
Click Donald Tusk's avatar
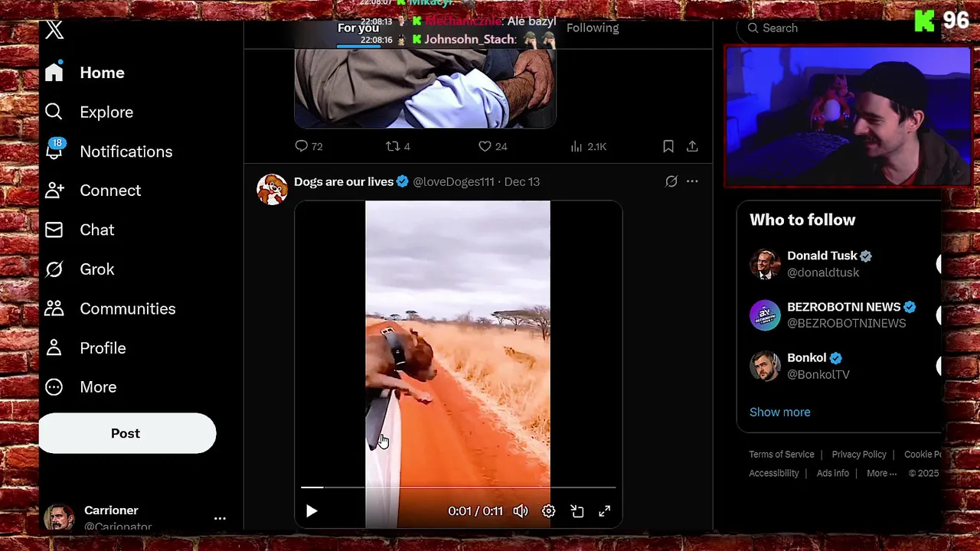pyautogui.click(x=765, y=264)
